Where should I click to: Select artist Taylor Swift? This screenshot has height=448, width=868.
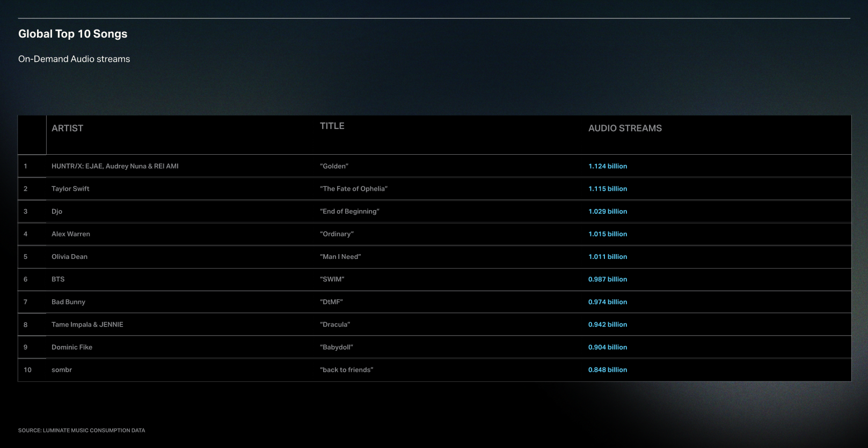point(70,189)
